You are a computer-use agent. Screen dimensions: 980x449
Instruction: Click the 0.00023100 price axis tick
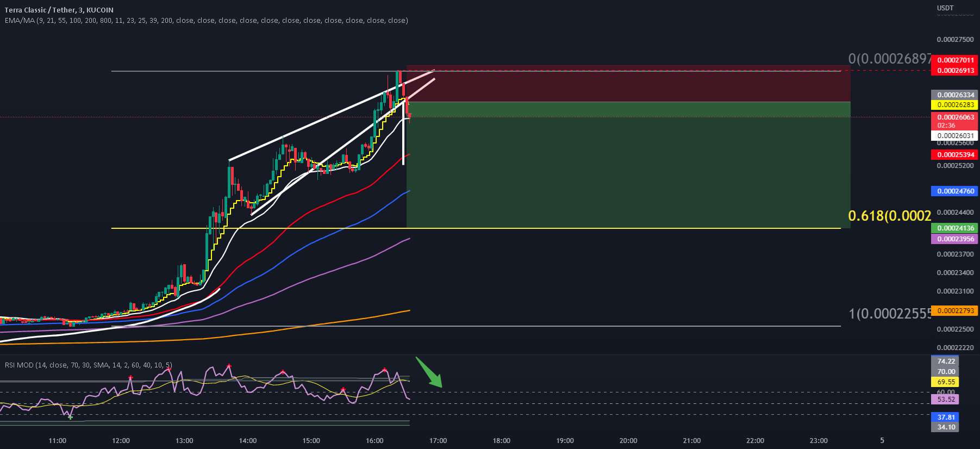coord(955,291)
